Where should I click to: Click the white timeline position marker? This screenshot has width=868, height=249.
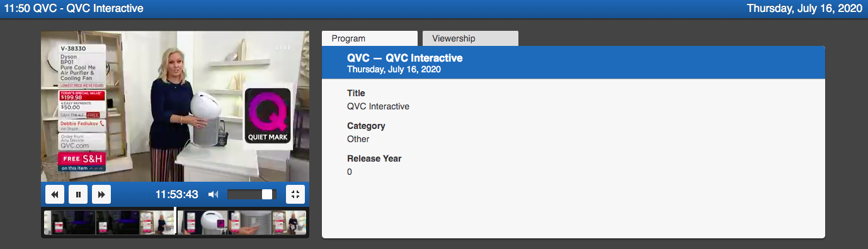[x=175, y=221]
